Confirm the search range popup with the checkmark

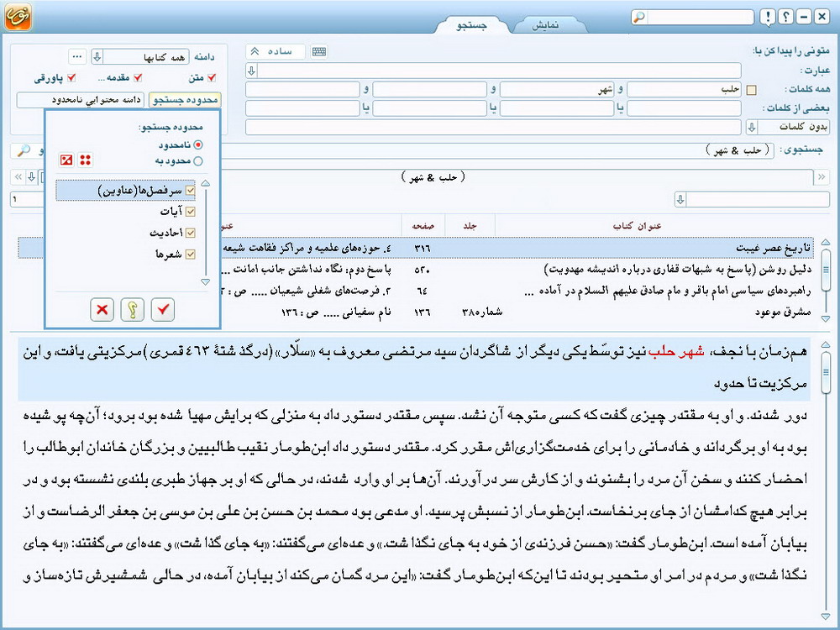point(163,310)
